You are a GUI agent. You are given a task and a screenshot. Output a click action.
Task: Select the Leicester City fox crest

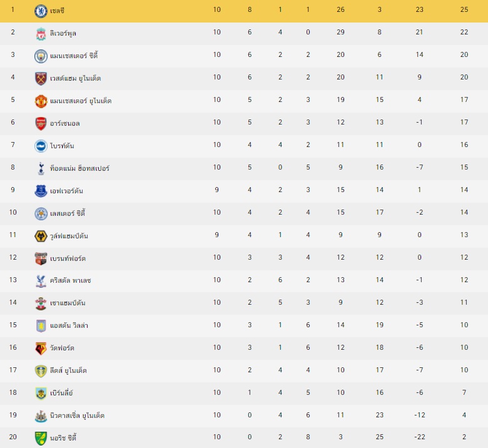tap(41, 213)
